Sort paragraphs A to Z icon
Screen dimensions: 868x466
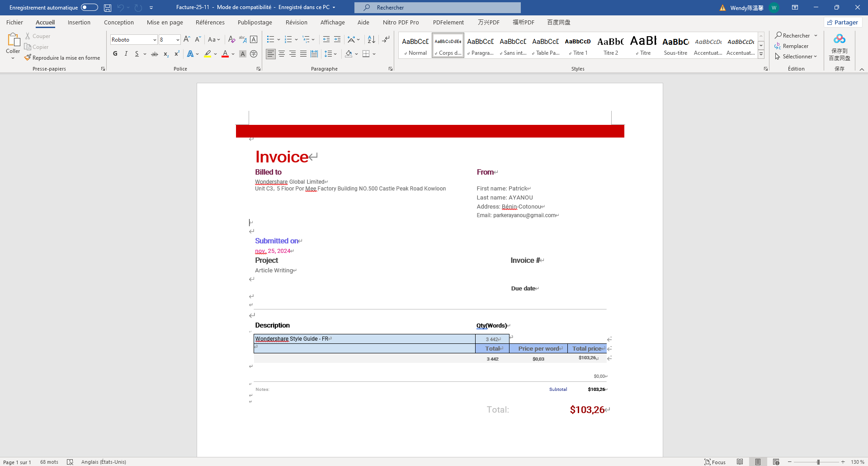tap(371, 40)
